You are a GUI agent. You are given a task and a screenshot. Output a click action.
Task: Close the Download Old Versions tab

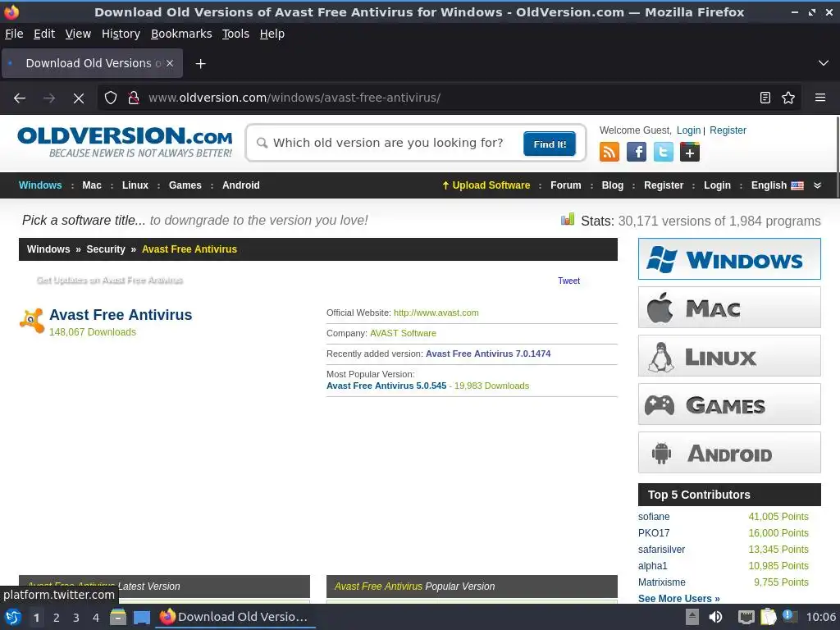point(170,63)
